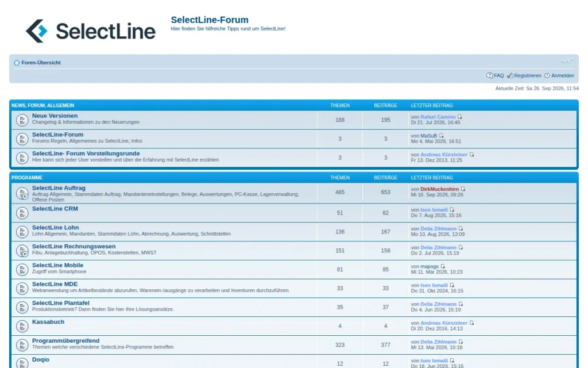Click forum icon beside Programmübergreifend
588x368 pixels.
tap(22, 345)
